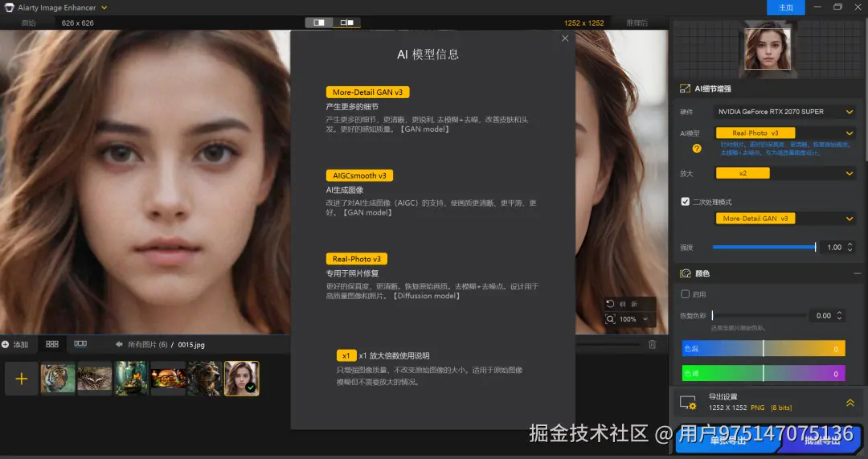Switch to thumbnail grid view

pos(52,344)
